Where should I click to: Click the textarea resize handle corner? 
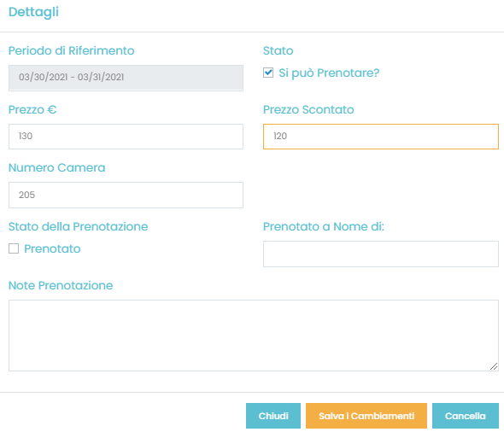click(x=494, y=366)
